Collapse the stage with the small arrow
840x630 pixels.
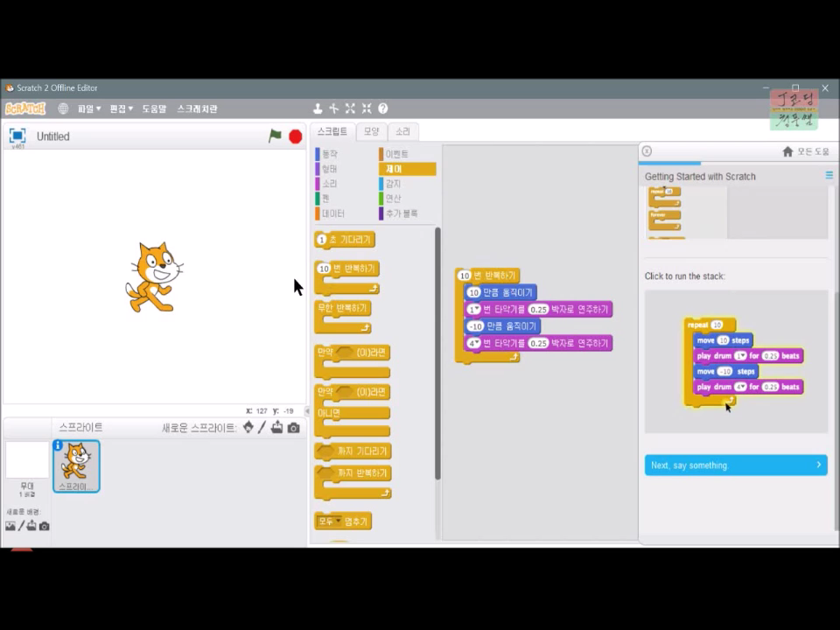click(x=307, y=411)
